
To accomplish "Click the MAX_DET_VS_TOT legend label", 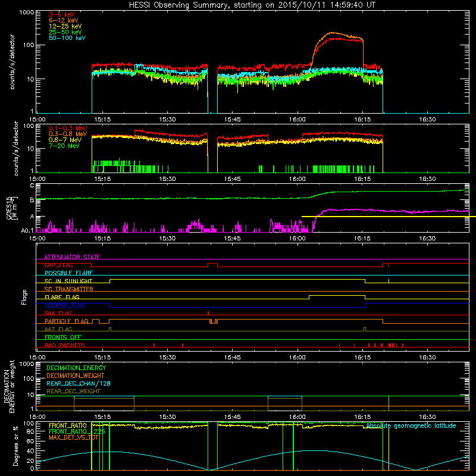I will pyautogui.click(x=74, y=437).
